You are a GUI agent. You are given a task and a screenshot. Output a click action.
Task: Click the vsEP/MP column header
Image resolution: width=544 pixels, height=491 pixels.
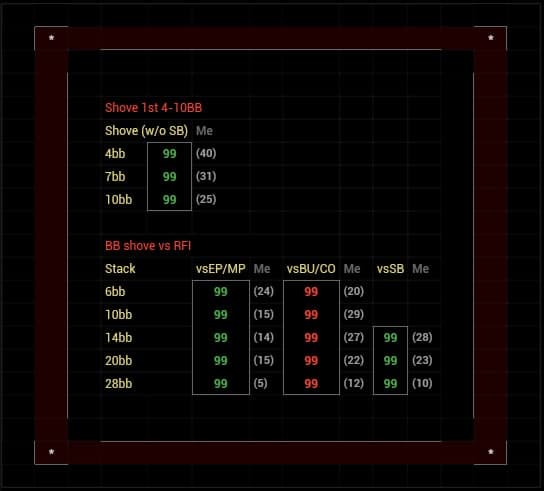[x=221, y=269]
